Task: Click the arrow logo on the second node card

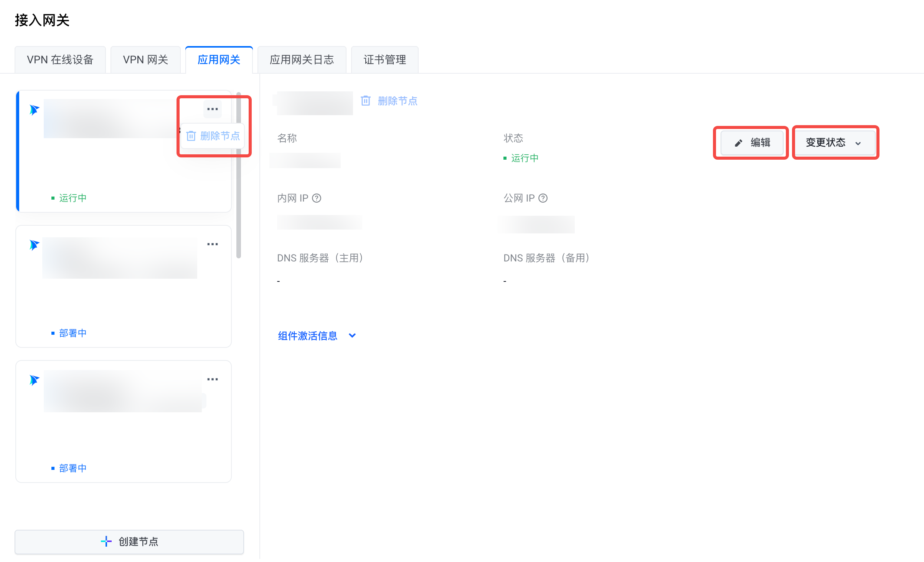Action: click(x=34, y=245)
